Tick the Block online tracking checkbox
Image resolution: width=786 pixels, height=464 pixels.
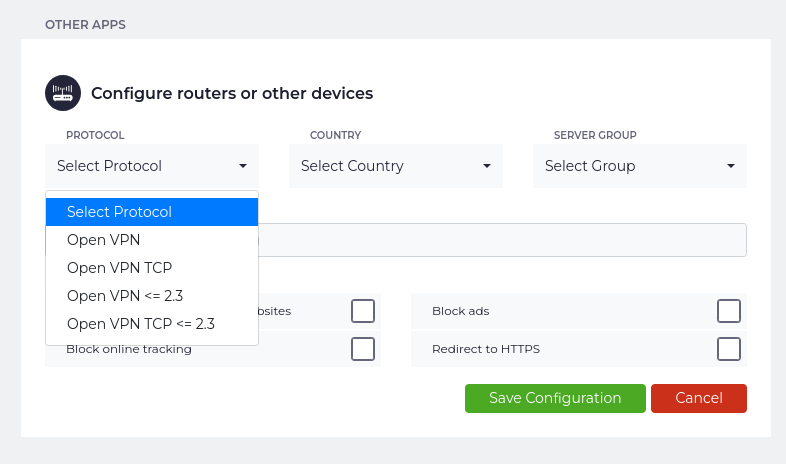(363, 349)
